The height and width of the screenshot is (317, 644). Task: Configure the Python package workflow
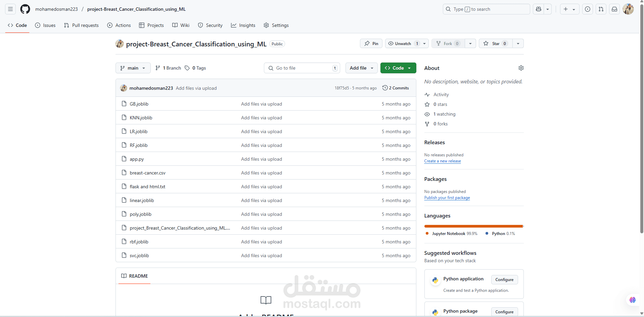(504, 312)
